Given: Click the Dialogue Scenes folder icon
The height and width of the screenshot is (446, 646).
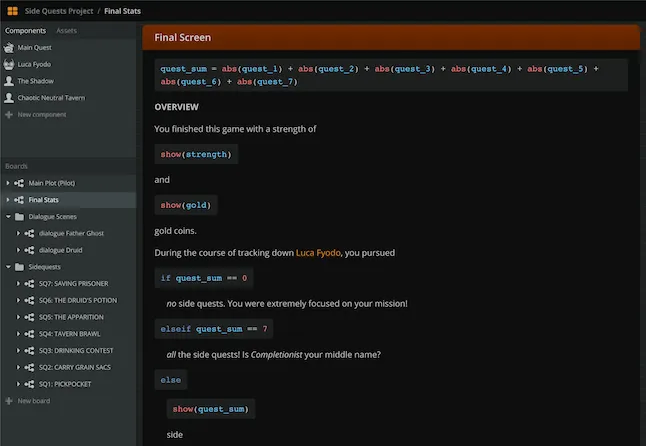Looking at the screenshot, I should (x=19, y=217).
